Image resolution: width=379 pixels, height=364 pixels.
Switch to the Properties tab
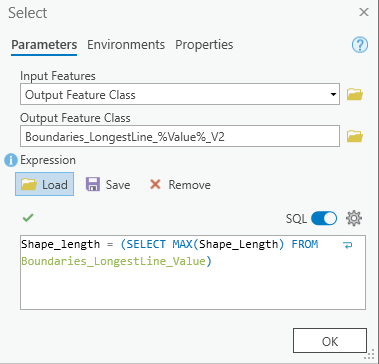tap(204, 45)
